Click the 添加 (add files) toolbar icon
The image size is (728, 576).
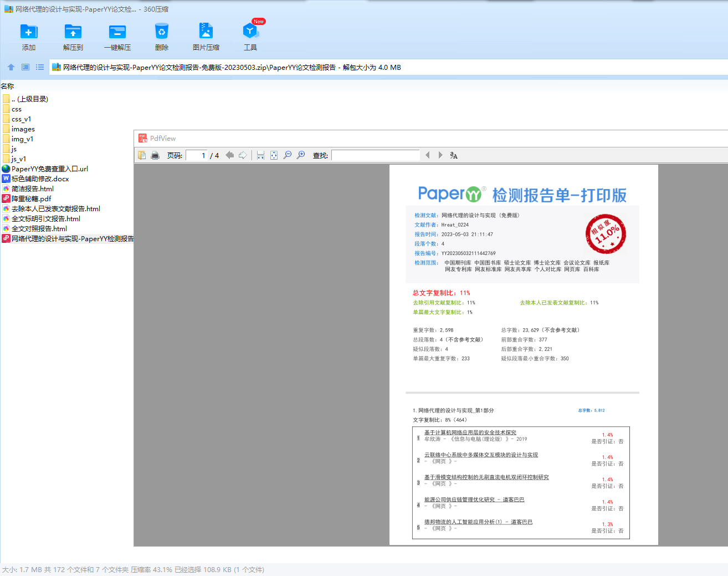(29, 32)
